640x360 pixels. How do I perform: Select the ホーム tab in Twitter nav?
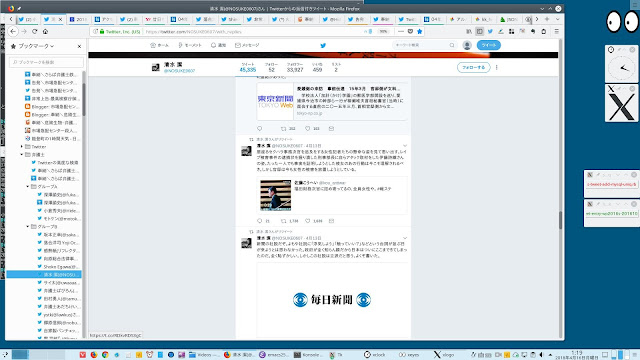point(160,45)
